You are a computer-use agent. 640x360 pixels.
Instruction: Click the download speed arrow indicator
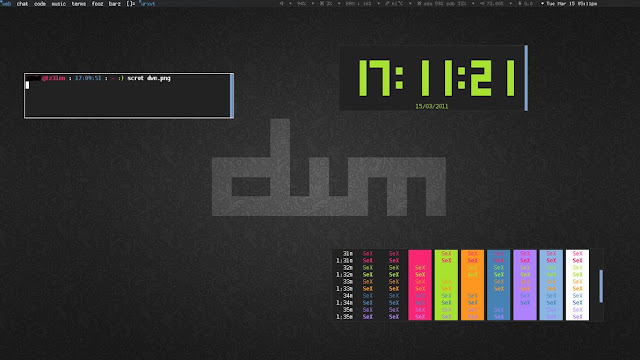click(526, 4)
